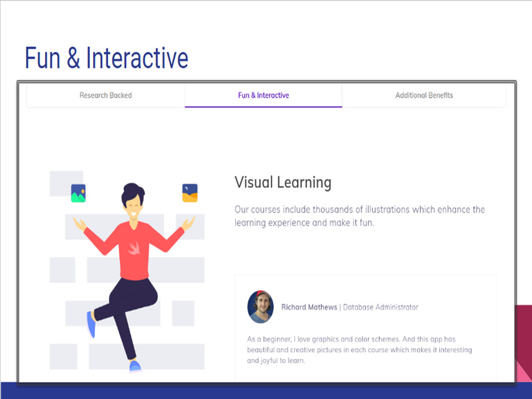This screenshot has height=399, width=532.
Task: Click the Richard Mathews name link
Action: pyautogui.click(x=310, y=307)
